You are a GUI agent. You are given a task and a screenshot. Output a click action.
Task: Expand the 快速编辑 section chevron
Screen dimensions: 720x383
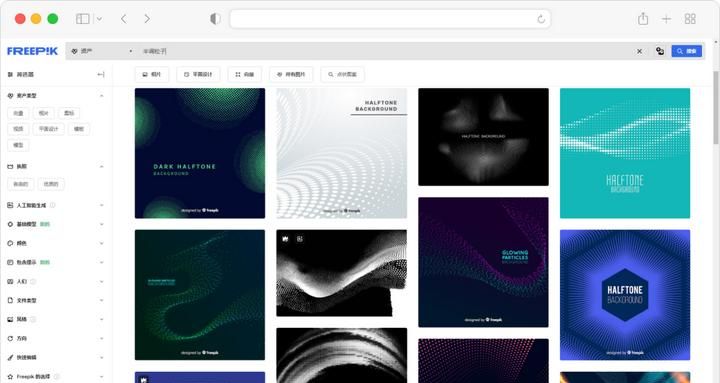tap(101, 357)
